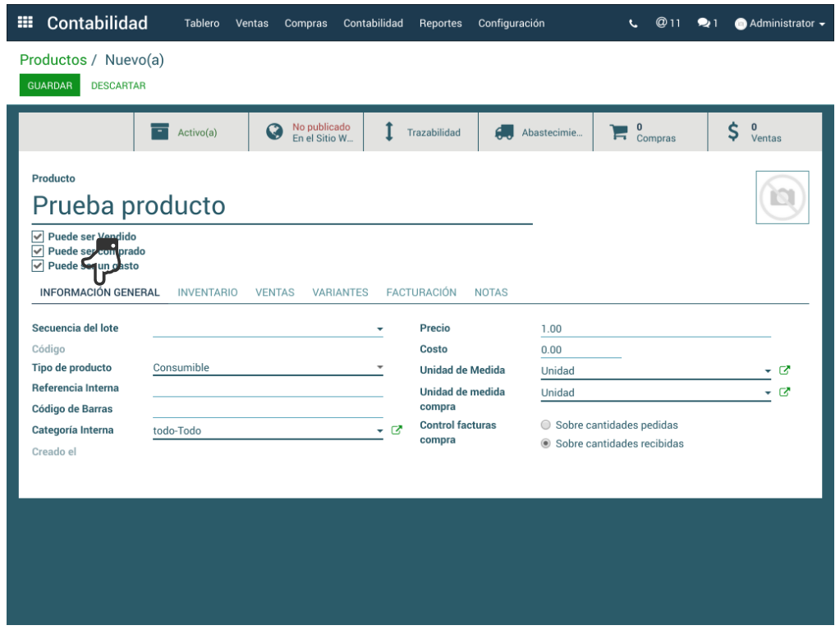
Task: Open the apps grid menu icon
Action: click(25, 23)
